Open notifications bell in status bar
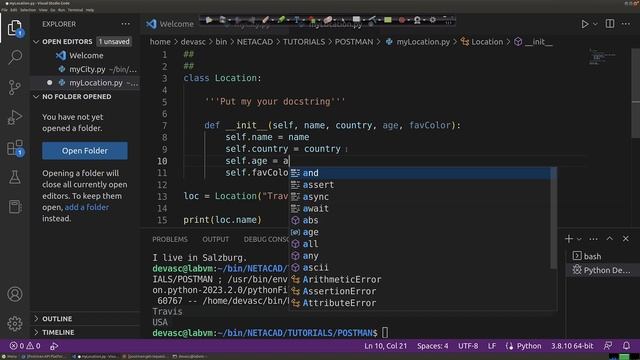Viewport: 640px width, 360px height. (626, 346)
